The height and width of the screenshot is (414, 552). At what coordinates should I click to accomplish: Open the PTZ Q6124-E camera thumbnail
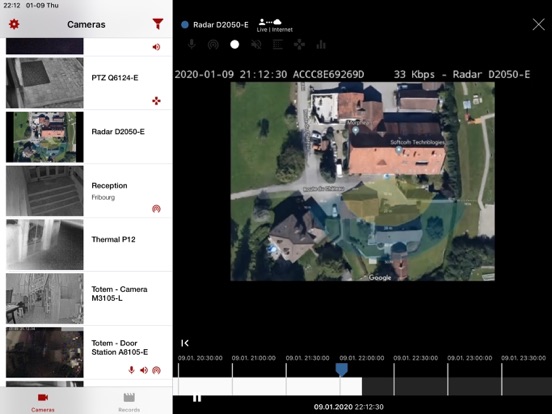point(45,83)
